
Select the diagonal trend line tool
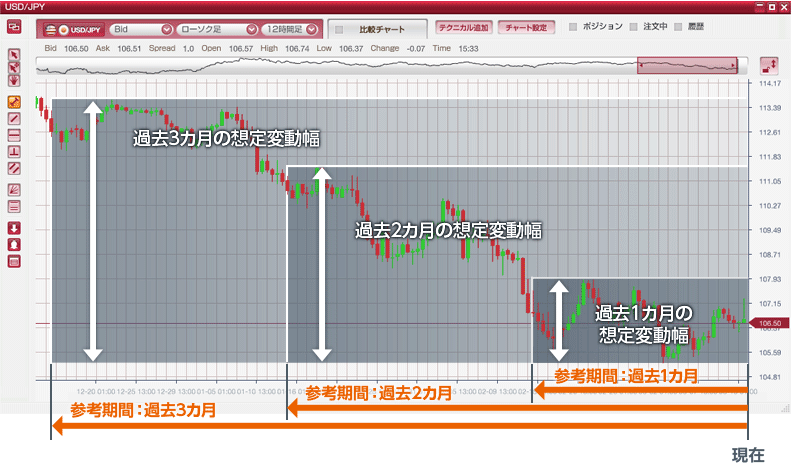point(14,118)
